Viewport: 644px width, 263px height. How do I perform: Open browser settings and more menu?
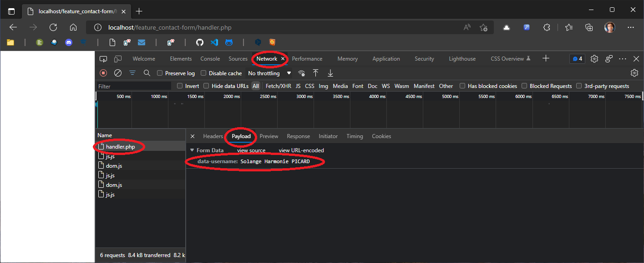[x=631, y=27]
